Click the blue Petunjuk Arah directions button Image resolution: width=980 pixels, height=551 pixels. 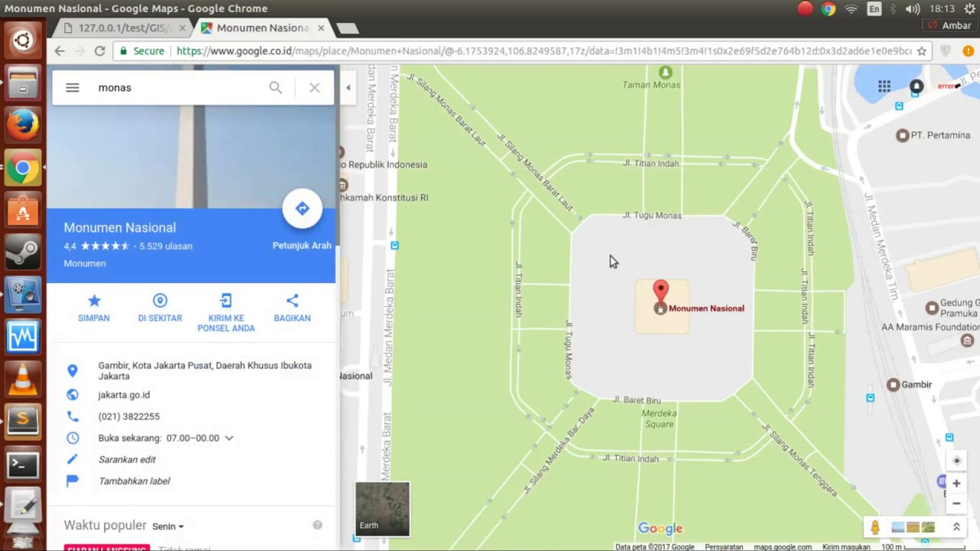pos(302,208)
